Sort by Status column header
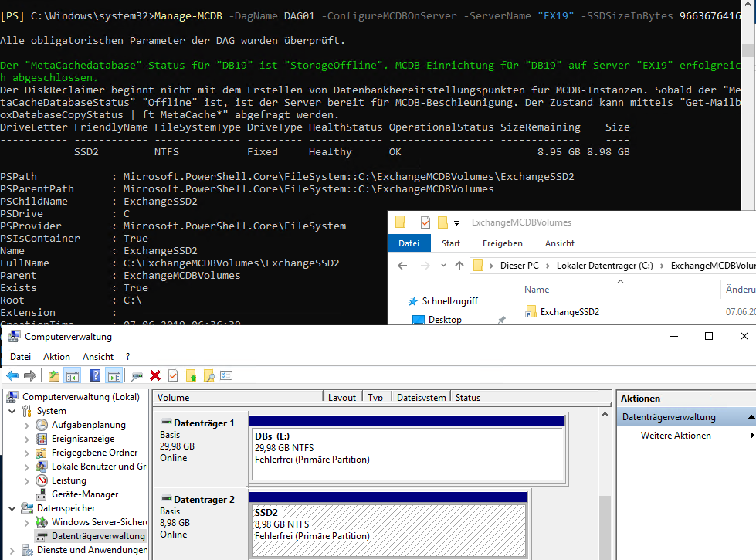The height and width of the screenshot is (560, 756). pyautogui.click(x=532, y=398)
